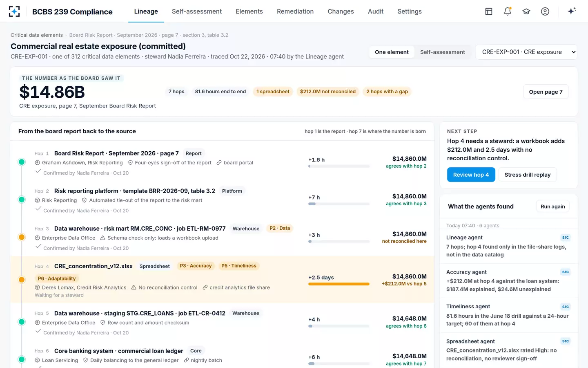This screenshot has height=368, width=588.
Task: Click the +7 h duration bar
Action: pyautogui.click(x=339, y=204)
